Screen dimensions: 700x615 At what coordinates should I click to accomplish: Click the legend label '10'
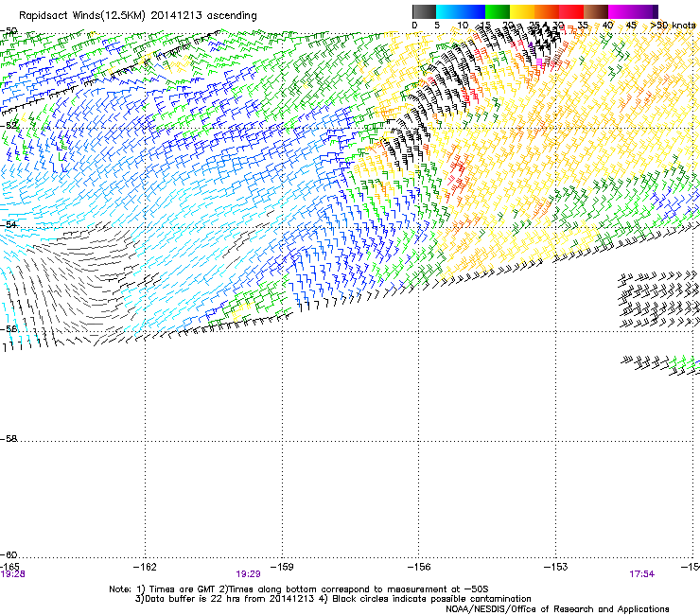tap(463, 26)
